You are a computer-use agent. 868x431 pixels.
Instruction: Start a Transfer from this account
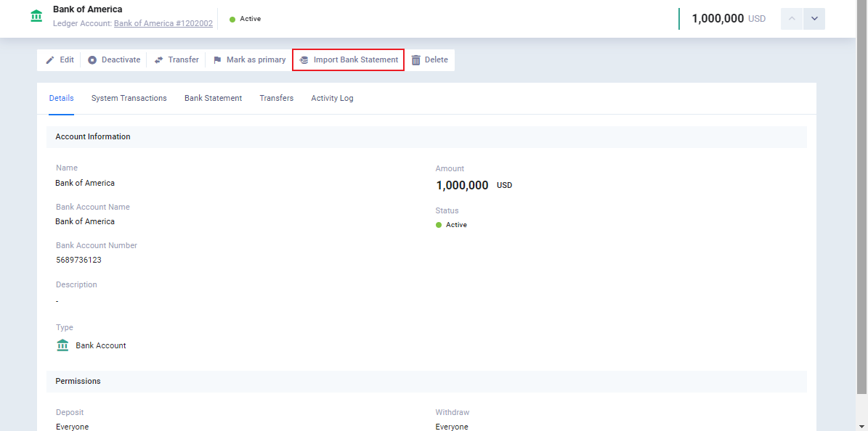pos(176,59)
